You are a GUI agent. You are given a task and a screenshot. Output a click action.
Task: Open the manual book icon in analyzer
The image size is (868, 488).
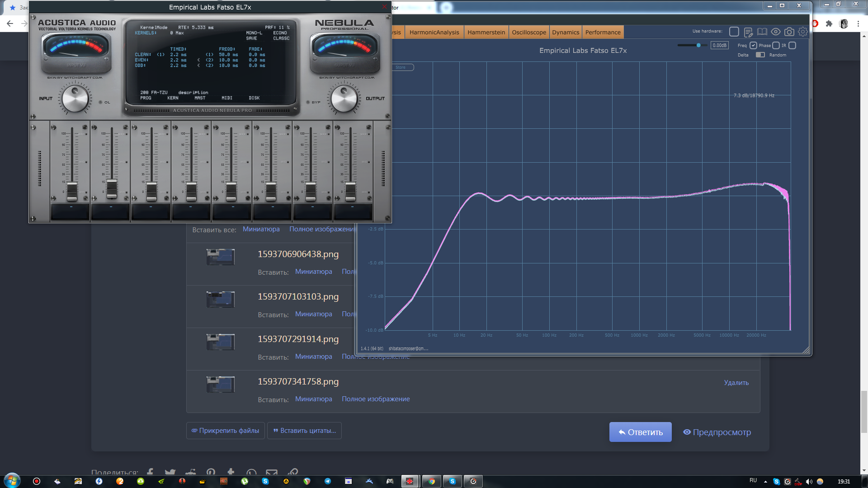[x=762, y=32]
